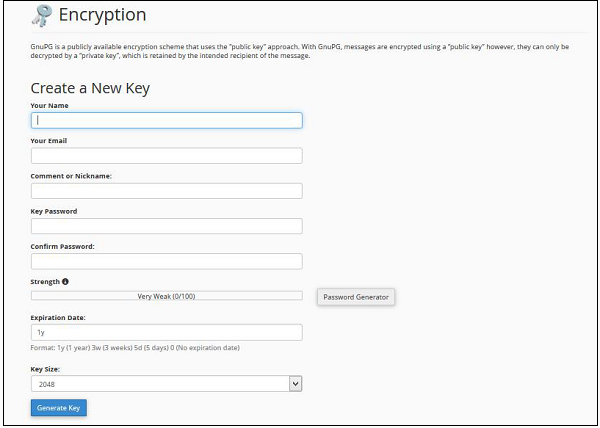The width and height of the screenshot is (600, 428).
Task: Focus the Your Name text field
Action: coord(166,120)
